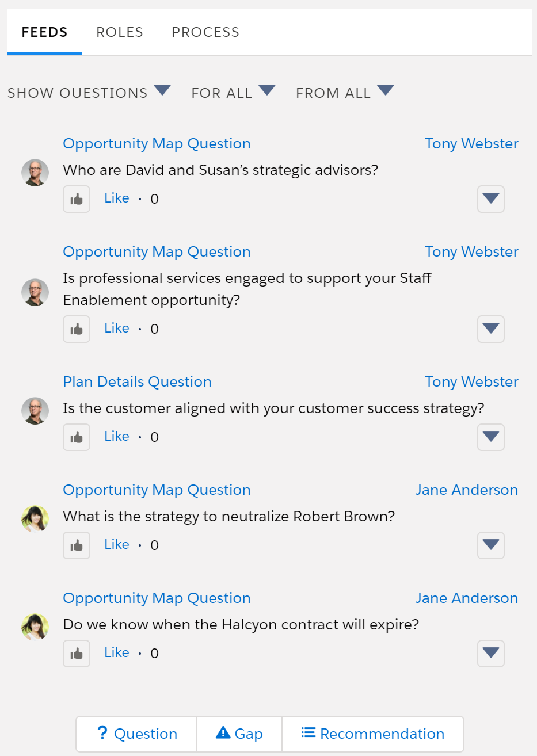The height and width of the screenshot is (756, 537).
Task: Click Tony Webster's avatar beside strategic advisors question
Action: click(x=35, y=173)
